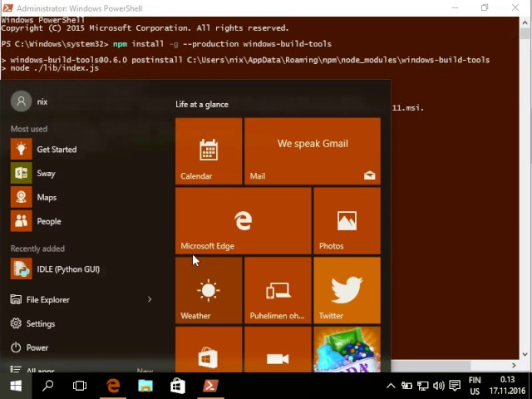Open the Puhelimen tile

[x=278, y=290]
